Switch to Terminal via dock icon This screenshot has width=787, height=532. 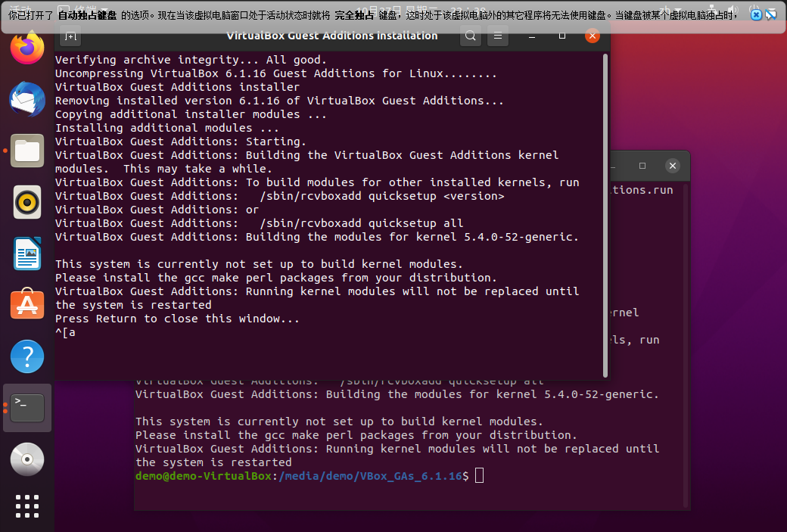[x=27, y=408]
